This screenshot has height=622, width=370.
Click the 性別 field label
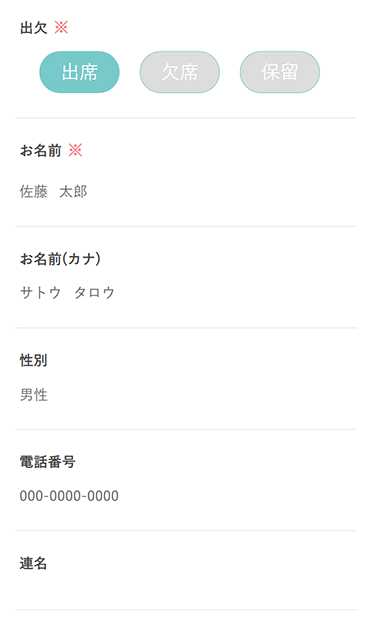click(x=34, y=361)
